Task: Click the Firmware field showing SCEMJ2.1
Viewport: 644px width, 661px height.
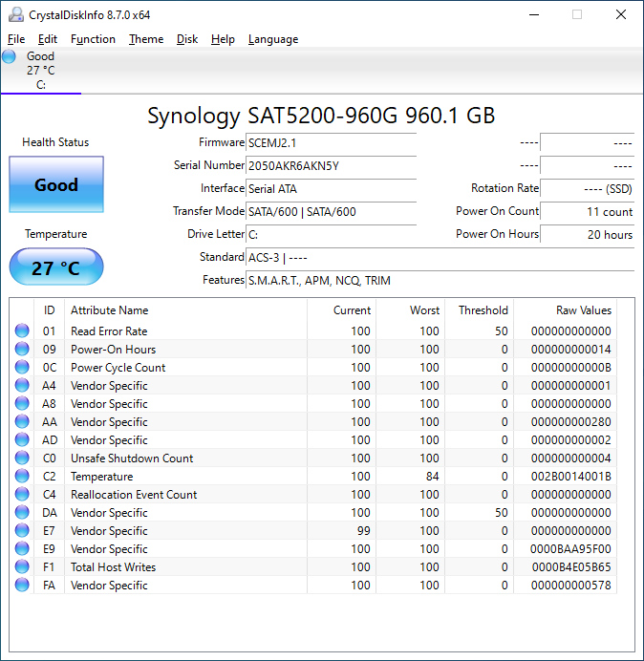Action: [331, 143]
